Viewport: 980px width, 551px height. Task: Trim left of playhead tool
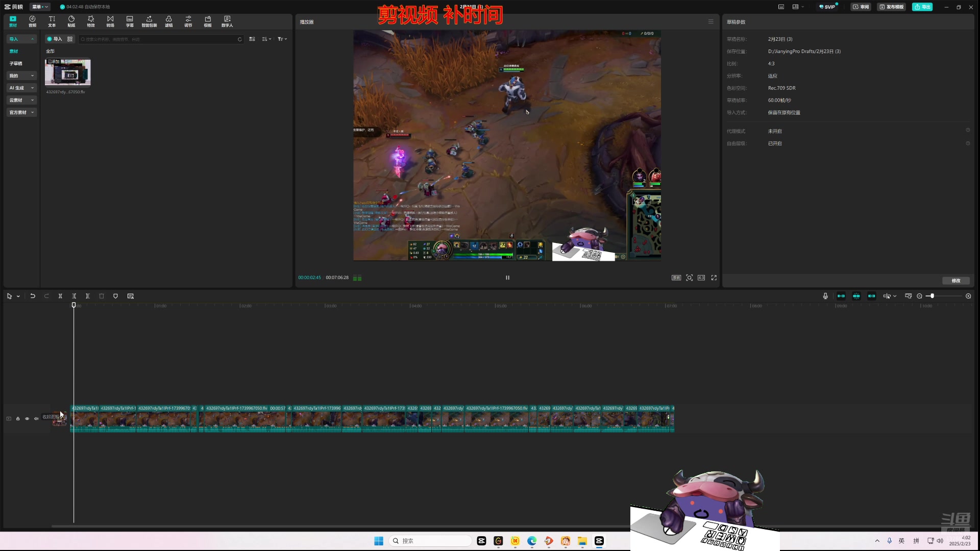tap(74, 296)
